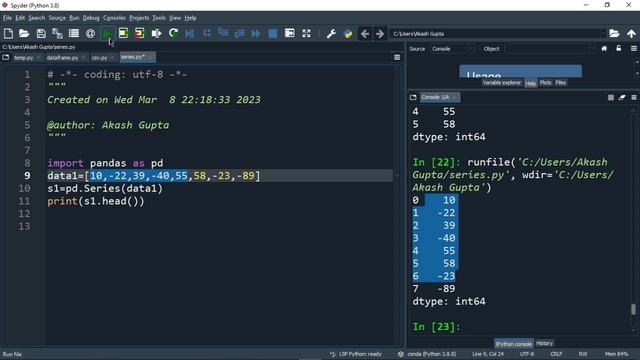The height and width of the screenshot is (360, 640).
Task: Open the Search menu
Action: pos(36,18)
